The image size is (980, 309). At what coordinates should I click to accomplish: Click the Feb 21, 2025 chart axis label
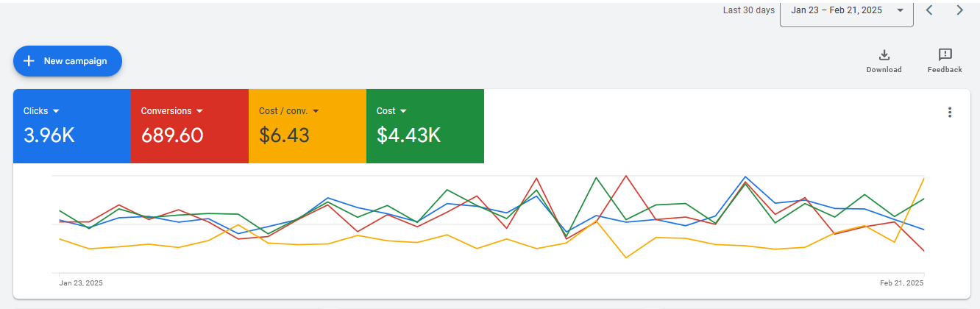[x=901, y=283]
